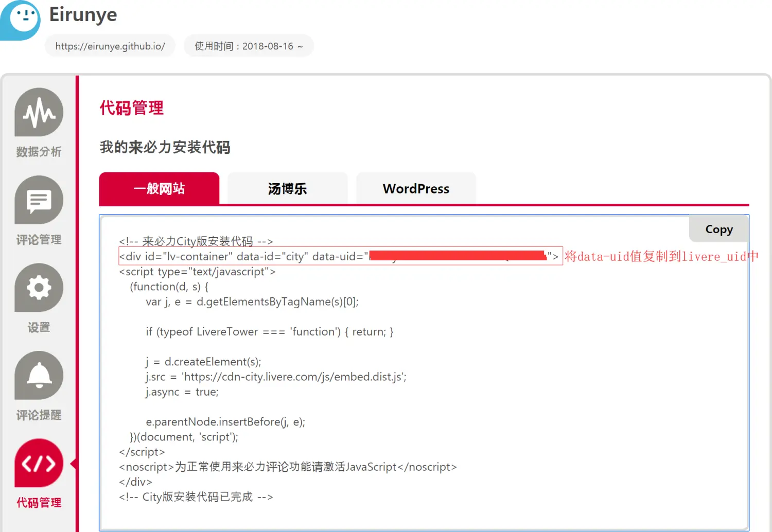
Task: Switch to the 一般网站 tab
Action: click(159, 188)
